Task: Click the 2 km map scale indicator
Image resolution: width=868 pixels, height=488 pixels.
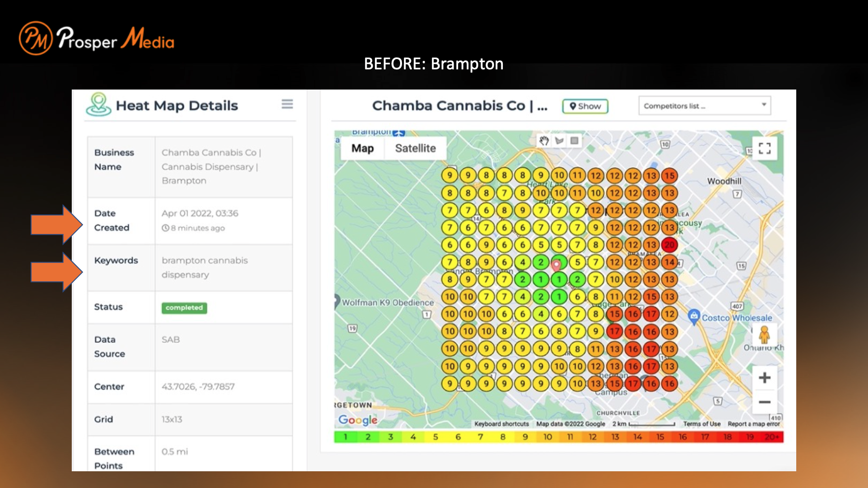Action: (x=643, y=424)
